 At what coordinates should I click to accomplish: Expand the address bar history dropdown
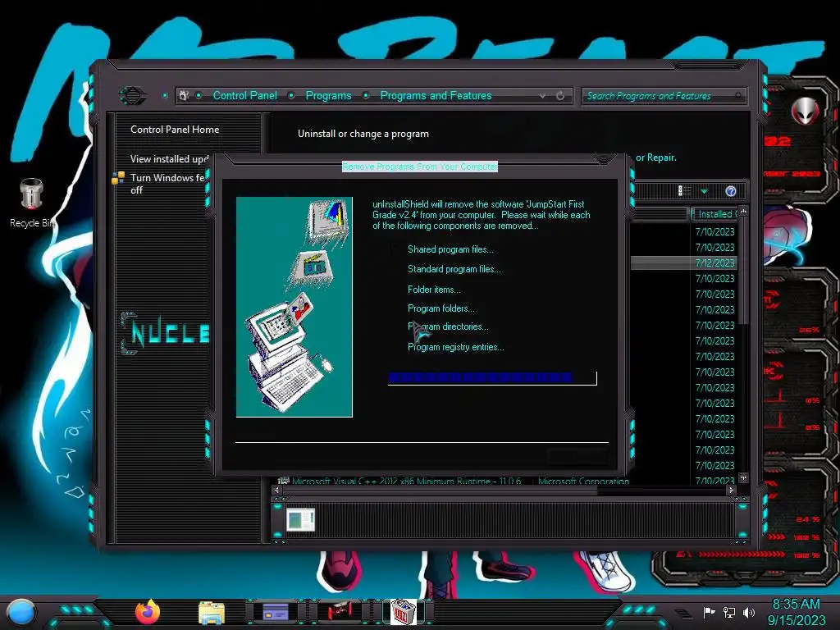point(543,96)
